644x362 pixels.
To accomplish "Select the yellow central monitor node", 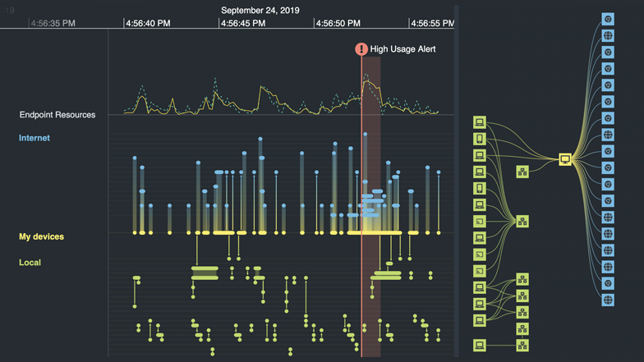I will pos(565,159).
